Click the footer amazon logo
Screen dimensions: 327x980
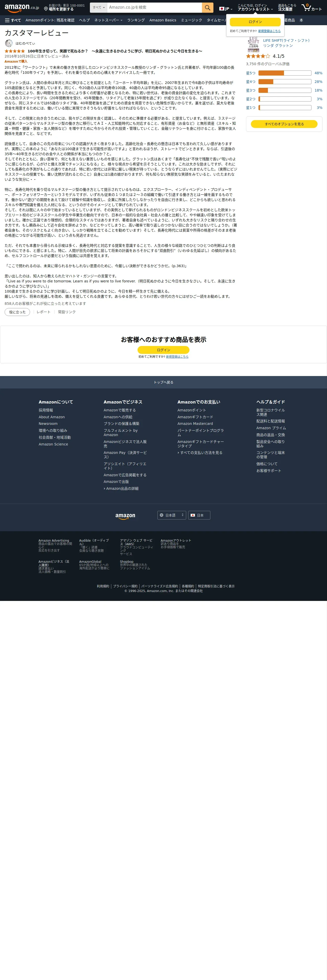pyautogui.click(x=125, y=516)
